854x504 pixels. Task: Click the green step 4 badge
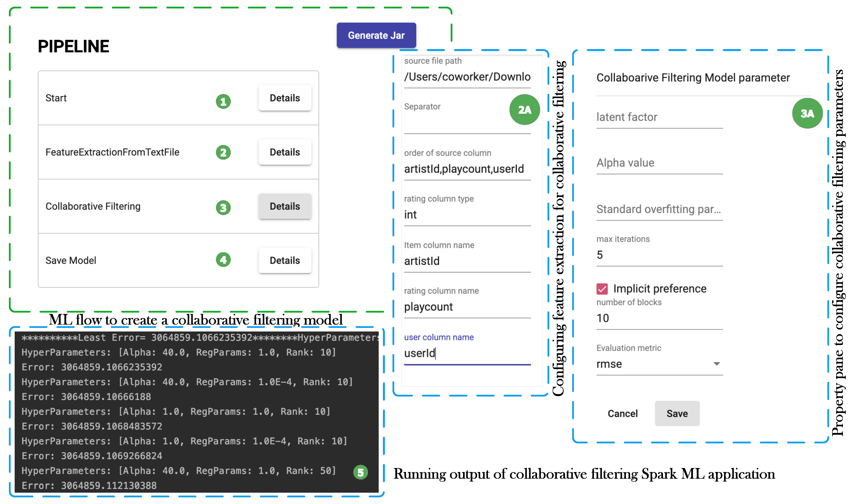click(223, 260)
